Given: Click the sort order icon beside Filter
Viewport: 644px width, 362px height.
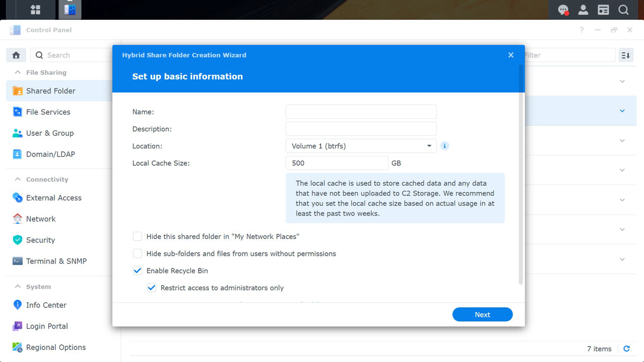Looking at the screenshot, I should coord(625,55).
